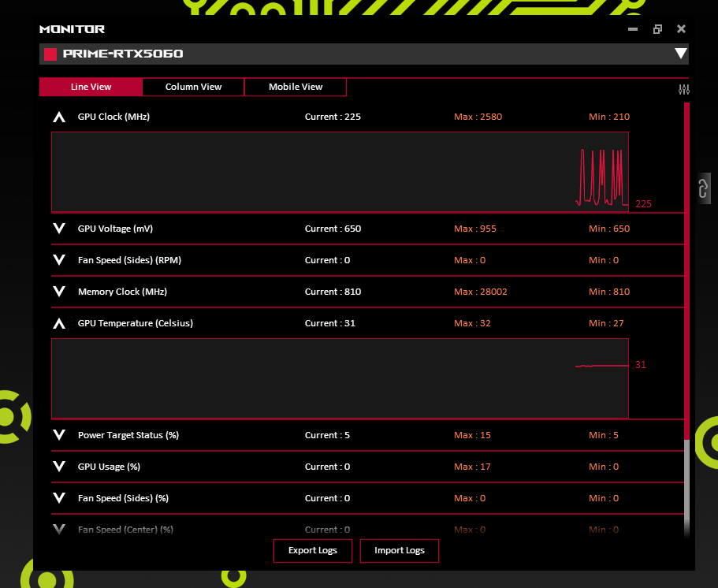Click the Import Logs button
The height and width of the screenshot is (588, 718).
(x=400, y=550)
